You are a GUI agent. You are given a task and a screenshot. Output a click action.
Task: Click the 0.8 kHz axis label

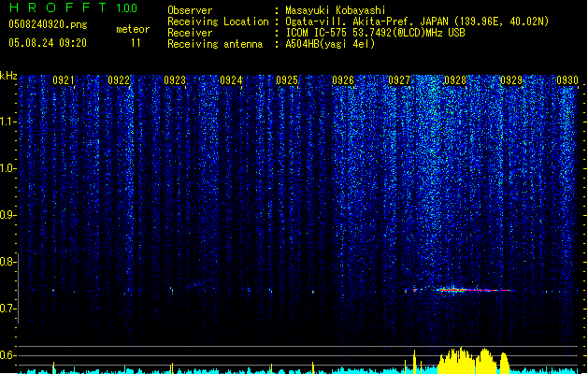tap(7, 262)
